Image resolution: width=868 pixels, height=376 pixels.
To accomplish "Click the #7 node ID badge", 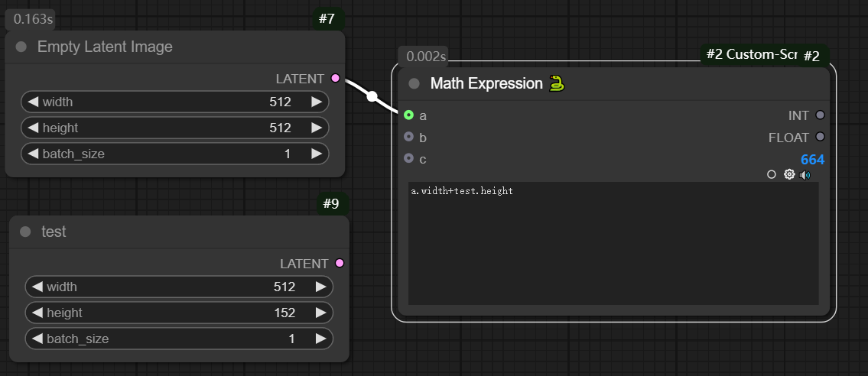I will 327,19.
